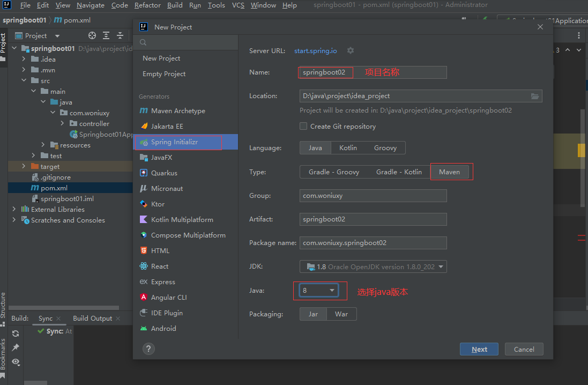Click the Artifact input field
This screenshot has height=385, width=588.
pos(373,219)
